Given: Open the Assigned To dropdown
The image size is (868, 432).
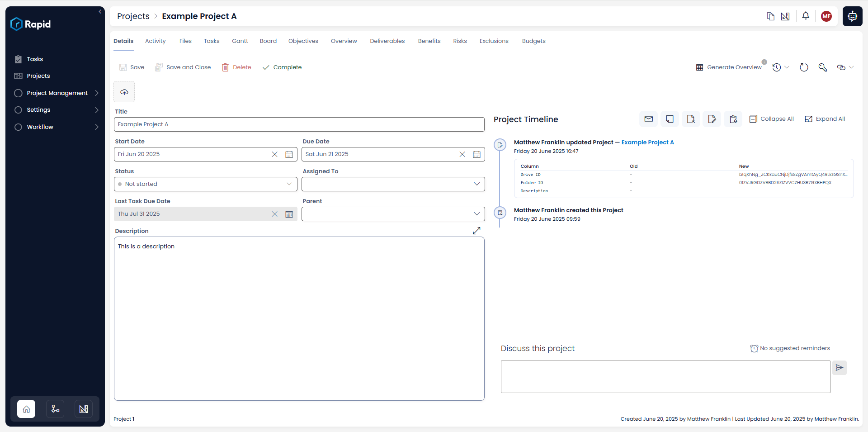Looking at the screenshot, I should coord(393,184).
